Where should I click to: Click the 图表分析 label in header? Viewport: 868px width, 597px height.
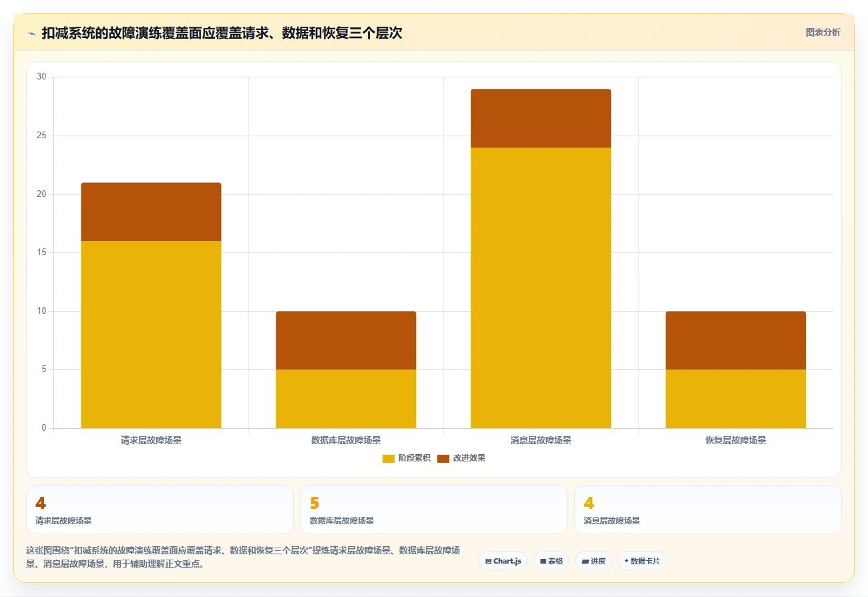pyautogui.click(x=823, y=32)
